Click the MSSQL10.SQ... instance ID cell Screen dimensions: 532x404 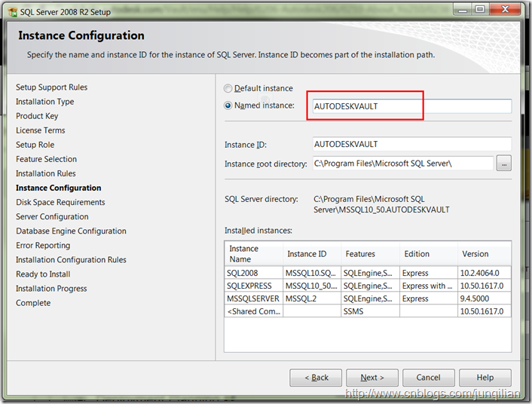(312, 273)
